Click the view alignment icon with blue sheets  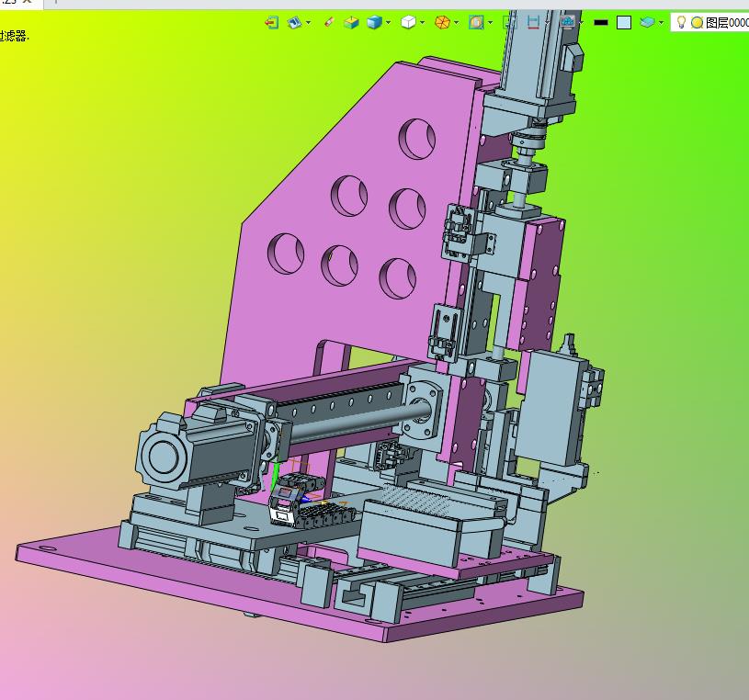click(294, 22)
